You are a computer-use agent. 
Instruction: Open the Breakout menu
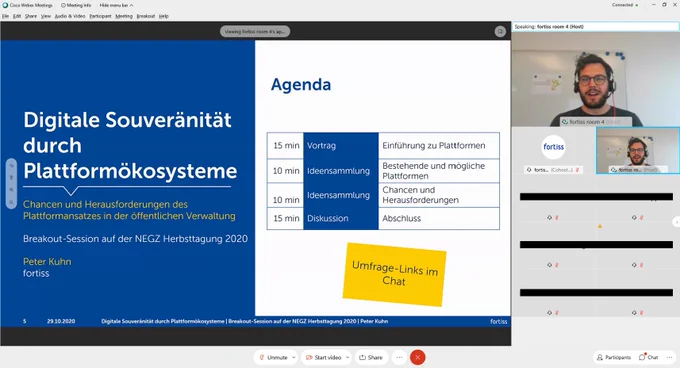(146, 16)
